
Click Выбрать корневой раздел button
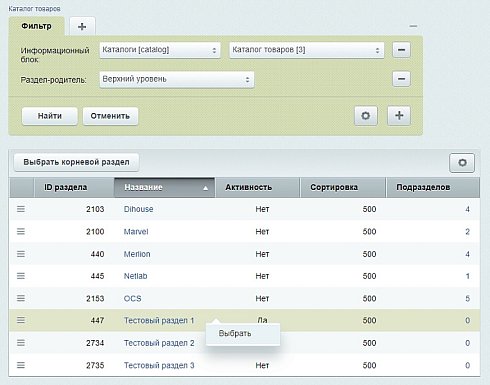(x=76, y=162)
